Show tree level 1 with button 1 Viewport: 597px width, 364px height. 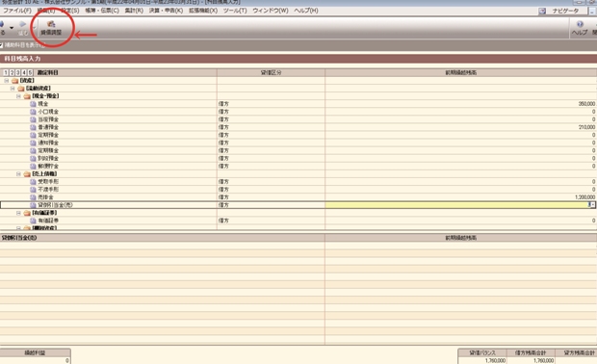pos(6,72)
